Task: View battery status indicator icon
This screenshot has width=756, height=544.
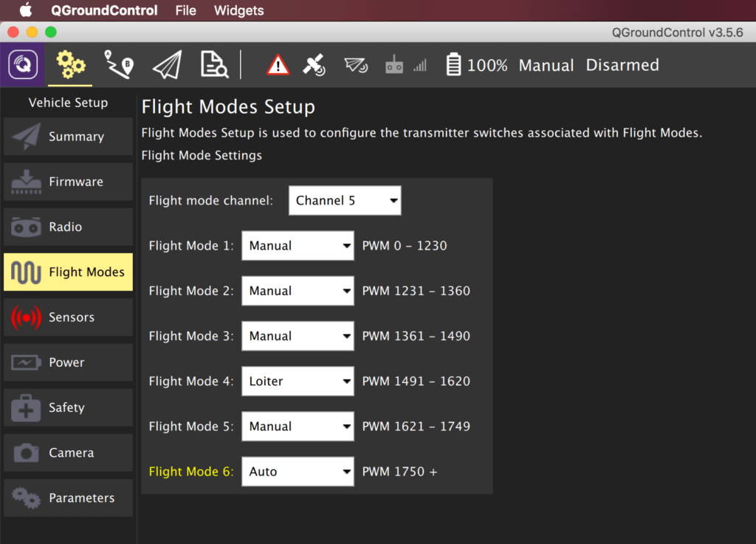Action: (453, 64)
